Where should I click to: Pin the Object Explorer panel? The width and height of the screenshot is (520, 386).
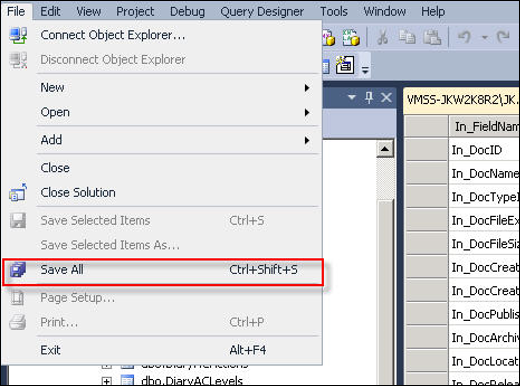(x=369, y=98)
